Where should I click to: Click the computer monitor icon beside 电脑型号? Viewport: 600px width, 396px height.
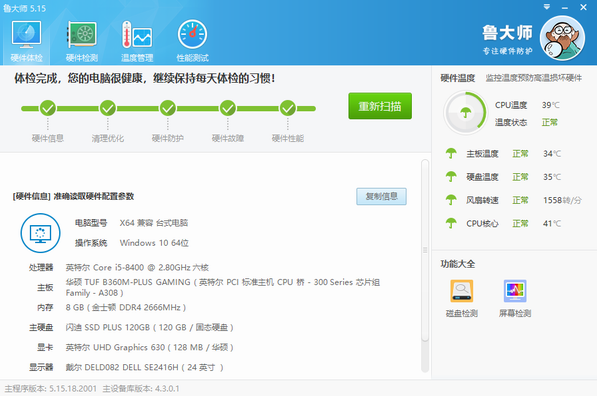(x=40, y=233)
